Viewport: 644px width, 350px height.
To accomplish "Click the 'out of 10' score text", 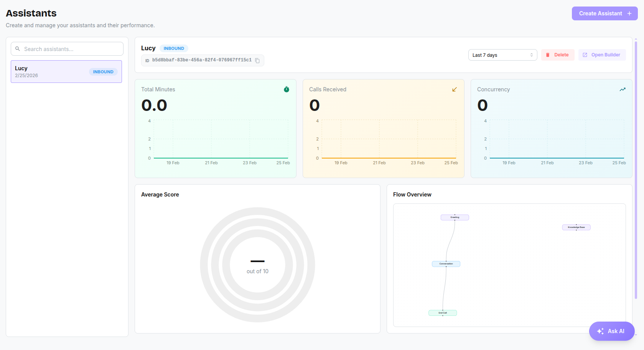I will (x=257, y=271).
